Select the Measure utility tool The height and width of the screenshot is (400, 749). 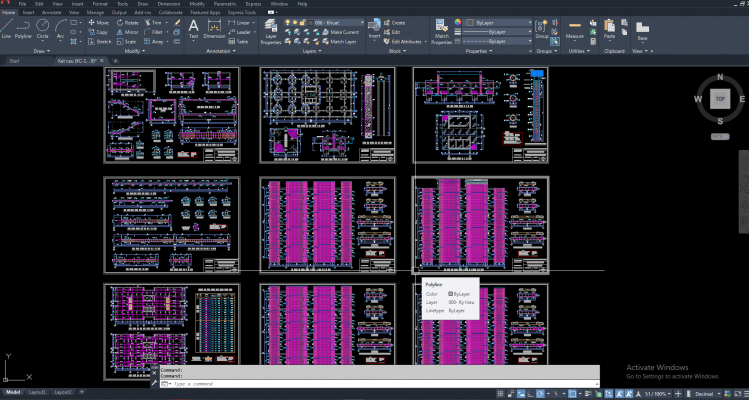(x=575, y=27)
